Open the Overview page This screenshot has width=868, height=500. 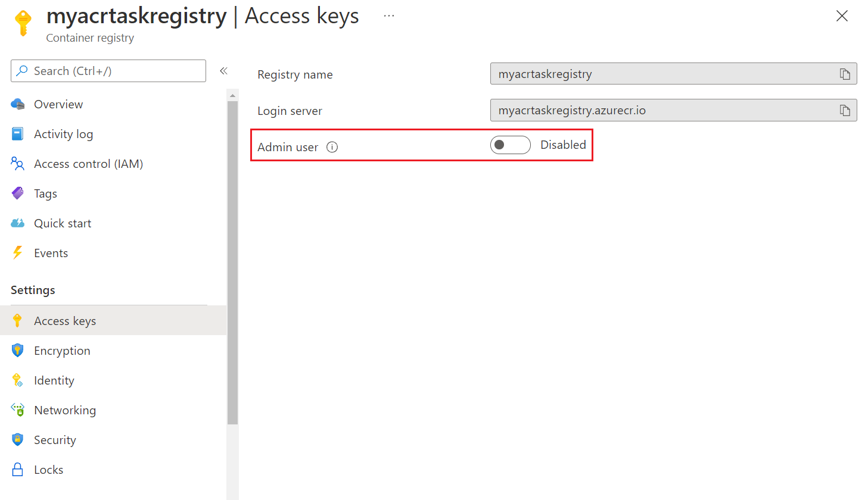pyautogui.click(x=58, y=104)
